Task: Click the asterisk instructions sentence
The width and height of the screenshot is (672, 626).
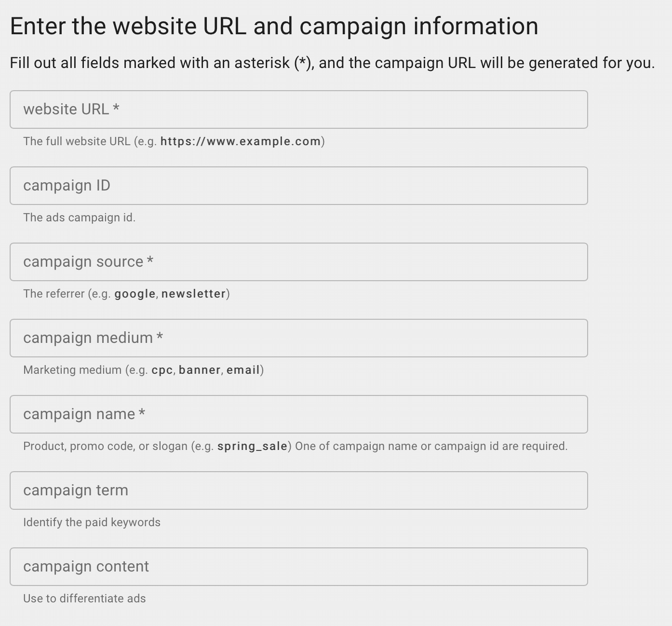Action: [x=332, y=63]
